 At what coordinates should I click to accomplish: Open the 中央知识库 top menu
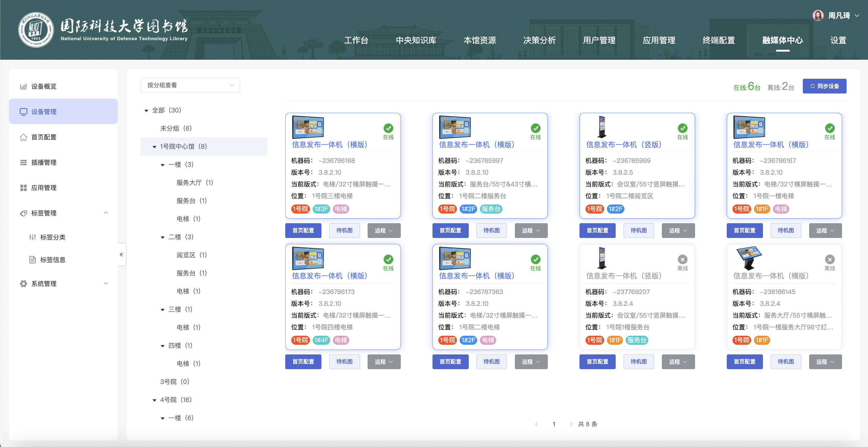tap(416, 40)
